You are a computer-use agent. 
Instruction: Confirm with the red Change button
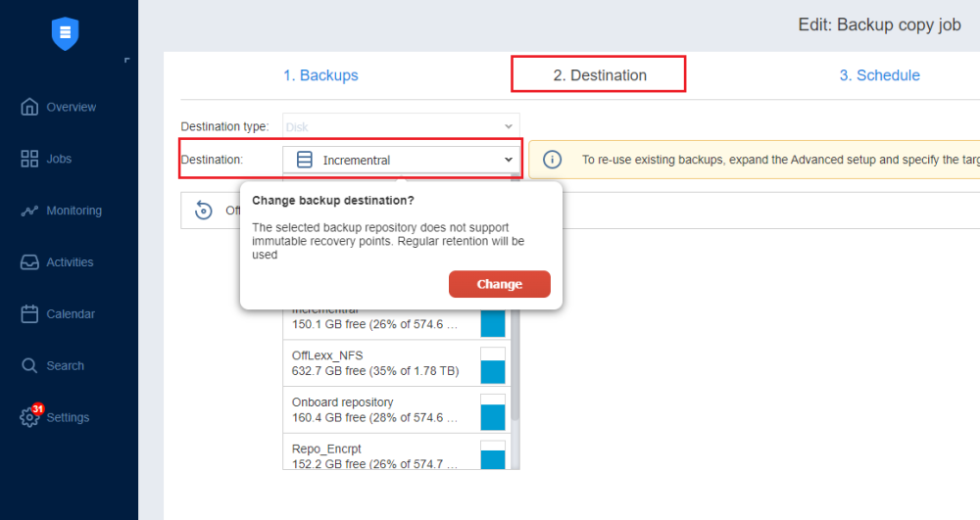[500, 284]
